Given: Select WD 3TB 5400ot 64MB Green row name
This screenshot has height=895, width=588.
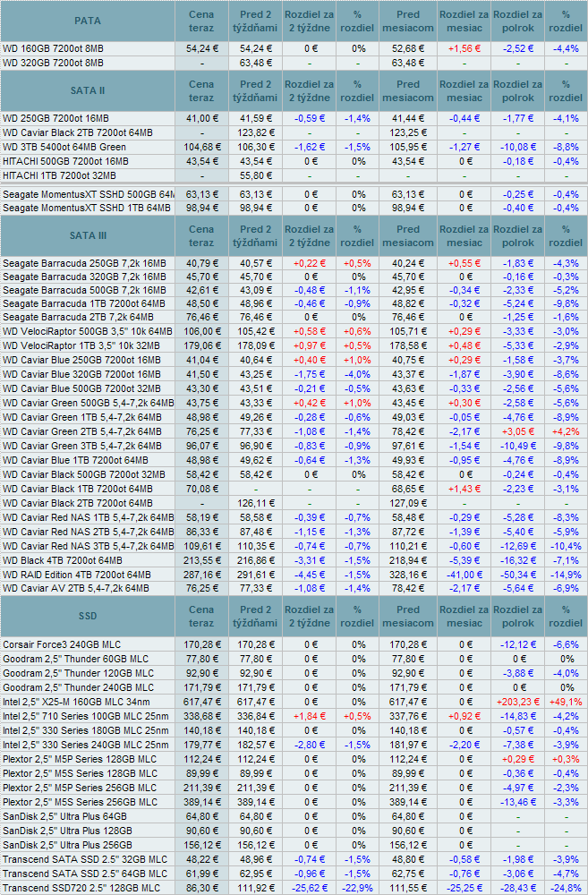Looking at the screenshot, I should [64, 147].
